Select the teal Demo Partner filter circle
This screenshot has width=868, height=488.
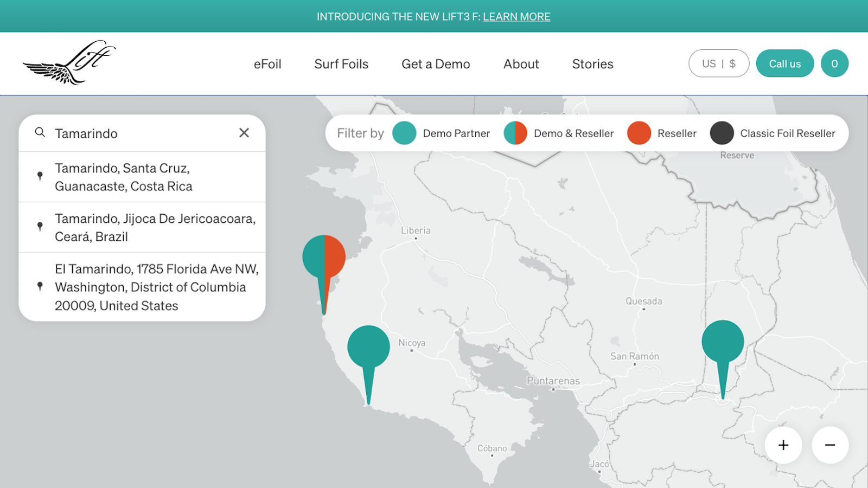pyautogui.click(x=404, y=133)
